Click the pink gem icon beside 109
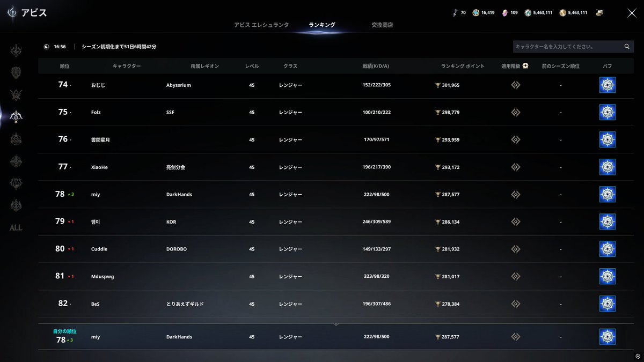The height and width of the screenshot is (362, 644). click(x=505, y=12)
